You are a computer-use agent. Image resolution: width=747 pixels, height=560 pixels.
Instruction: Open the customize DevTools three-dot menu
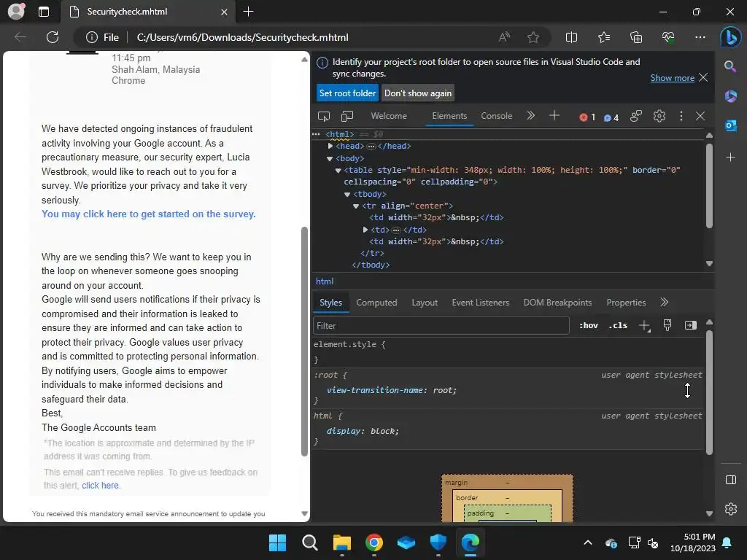pyautogui.click(x=681, y=116)
